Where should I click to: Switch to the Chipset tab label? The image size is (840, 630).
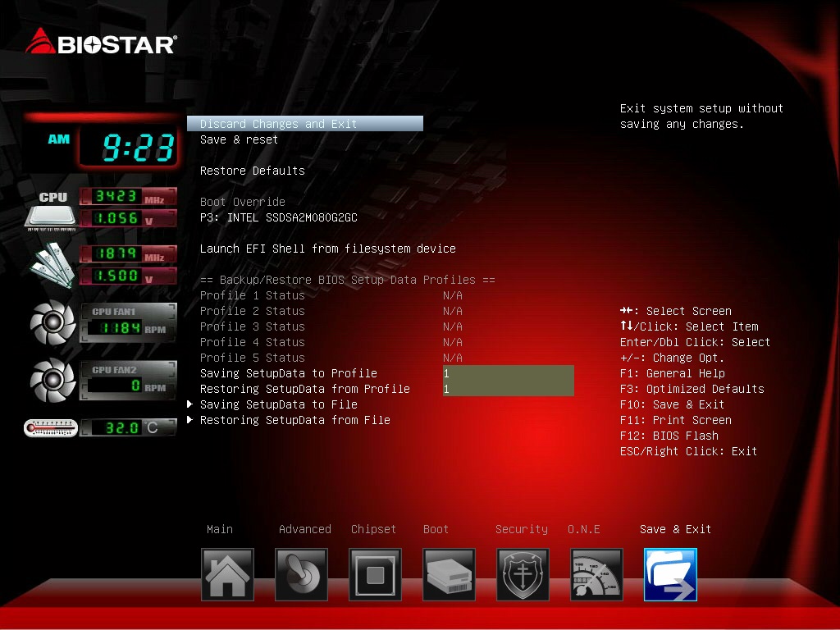(x=373, y=529)
